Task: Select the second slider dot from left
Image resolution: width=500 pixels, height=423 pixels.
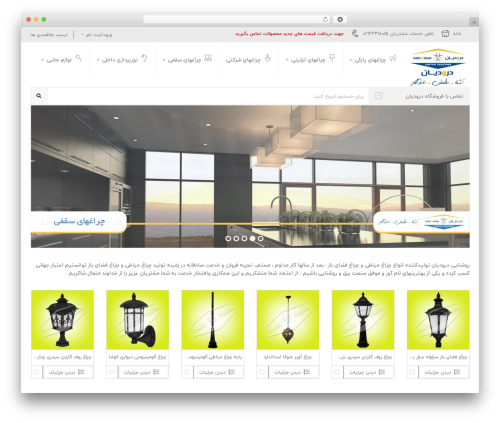Action: [236, 238]
